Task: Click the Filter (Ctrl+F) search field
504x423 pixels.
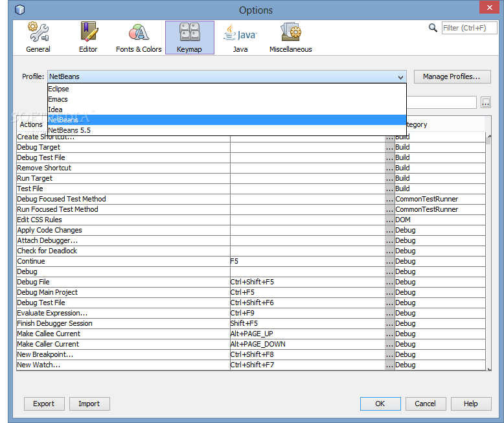Action: tap(469, 28)
